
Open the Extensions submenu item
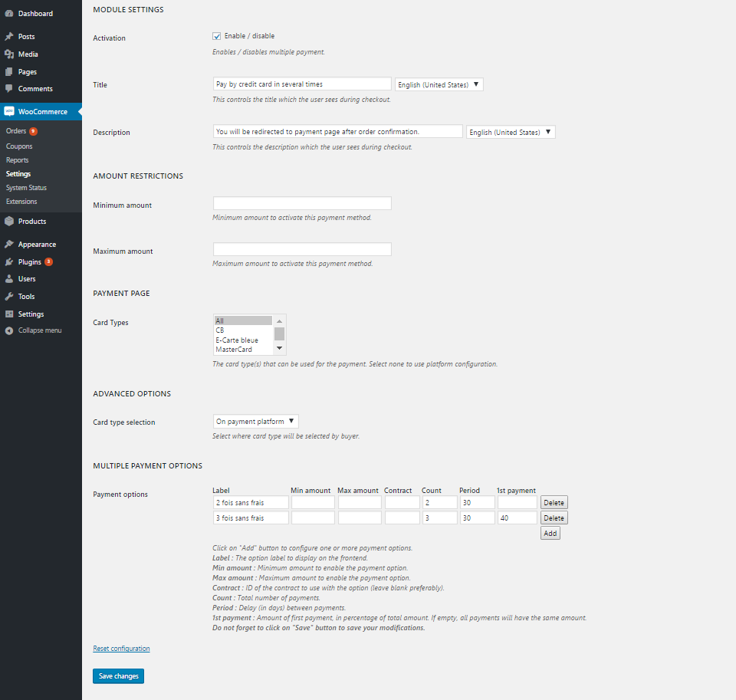tap(21, 202)
